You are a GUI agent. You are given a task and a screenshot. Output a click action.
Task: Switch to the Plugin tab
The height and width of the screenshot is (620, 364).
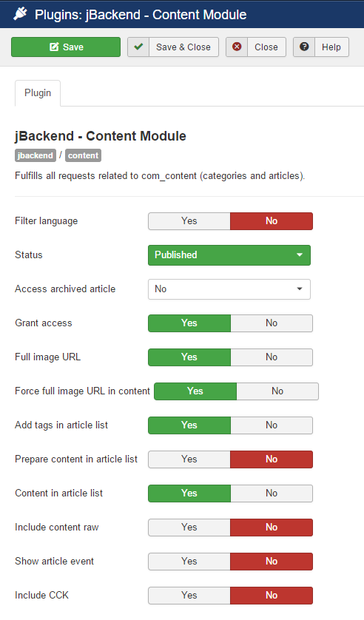coord(38,93)
